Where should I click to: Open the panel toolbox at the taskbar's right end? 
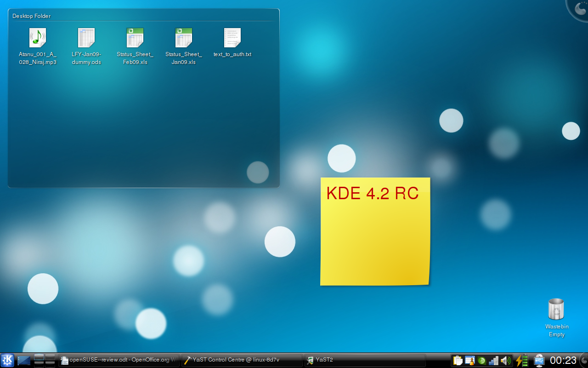584,360
